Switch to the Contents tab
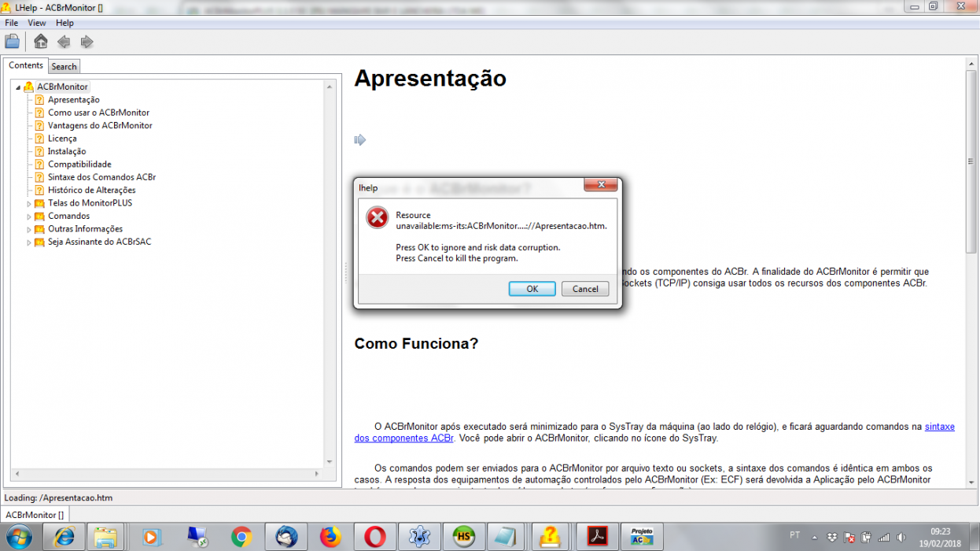The width and height of the screenshot is (980, 551). click(26, 65)
